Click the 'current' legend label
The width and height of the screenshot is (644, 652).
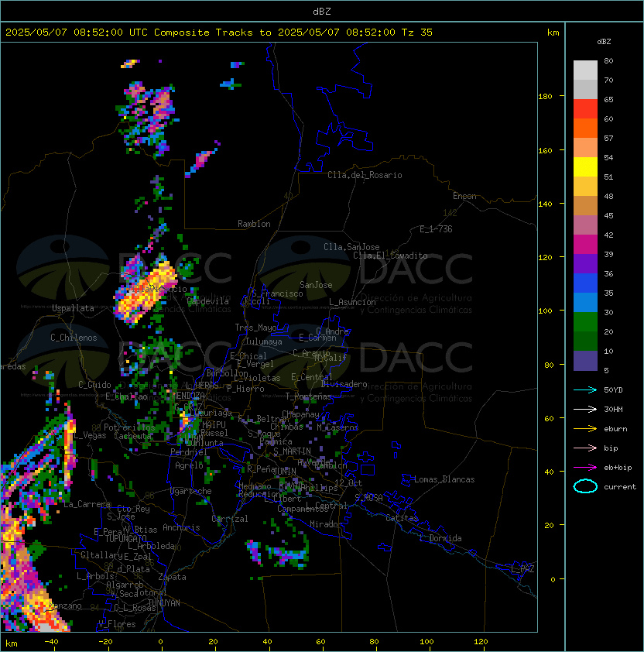point(620,487)
